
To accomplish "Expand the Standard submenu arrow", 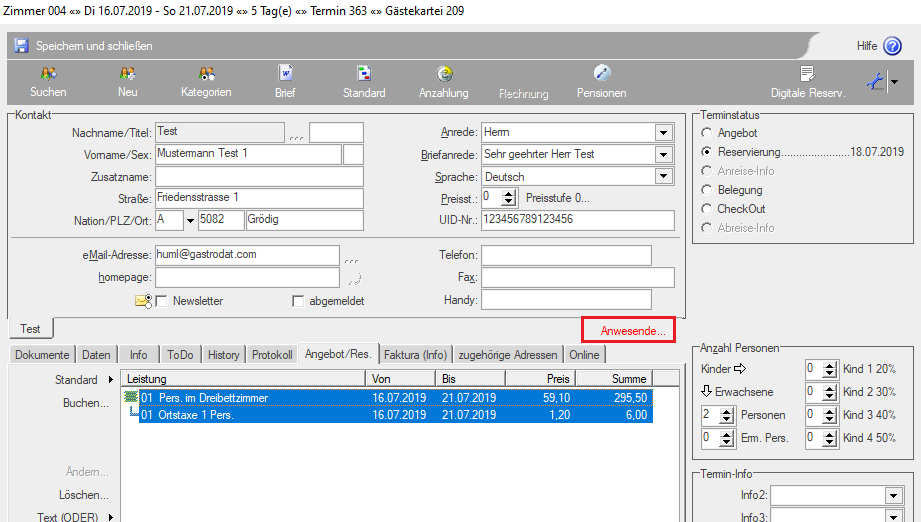I will point(110,380).
